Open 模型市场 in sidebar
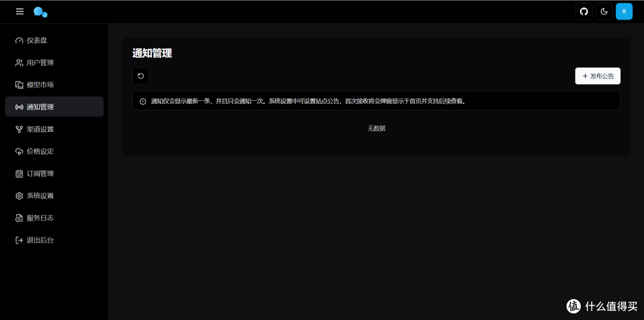This screenshot has width=644, height=320. (54, 85)
